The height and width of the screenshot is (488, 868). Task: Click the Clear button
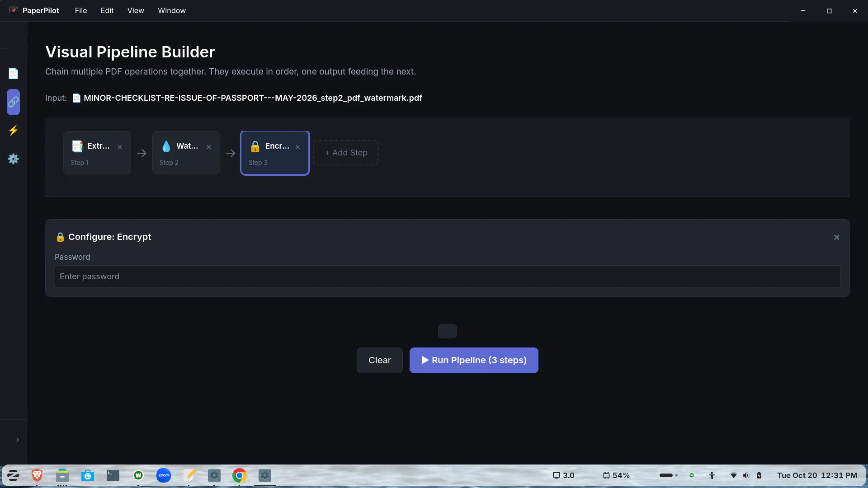[x=380, y=360]
